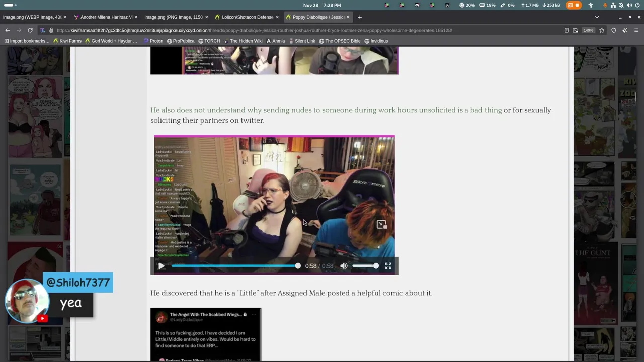Viewport: 644px width, 362px height.
Task: Click the microphone indicator in the top panel
Action: coord(606,5)
